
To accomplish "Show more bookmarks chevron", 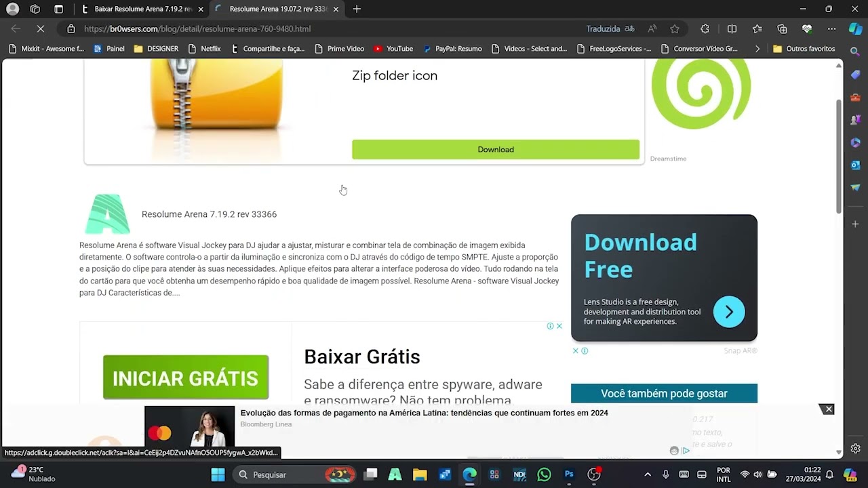I will pos(757,49).
